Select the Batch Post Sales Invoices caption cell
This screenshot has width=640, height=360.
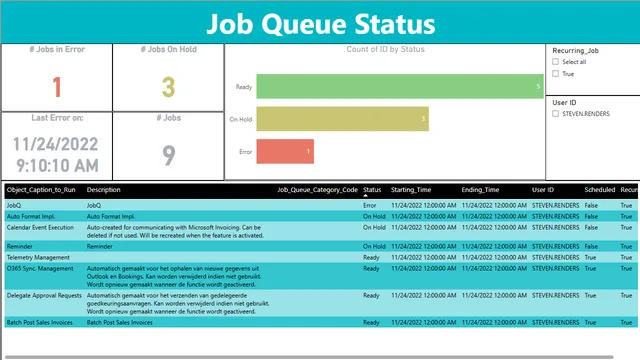pos(40,322)
